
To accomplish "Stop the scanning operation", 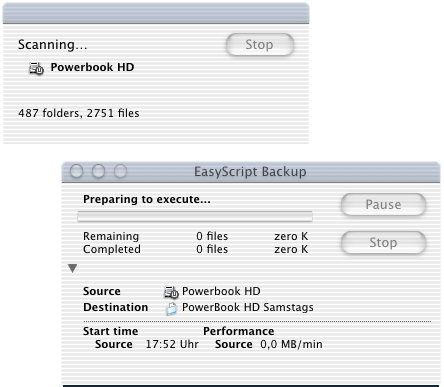I will tap(260, 44).
